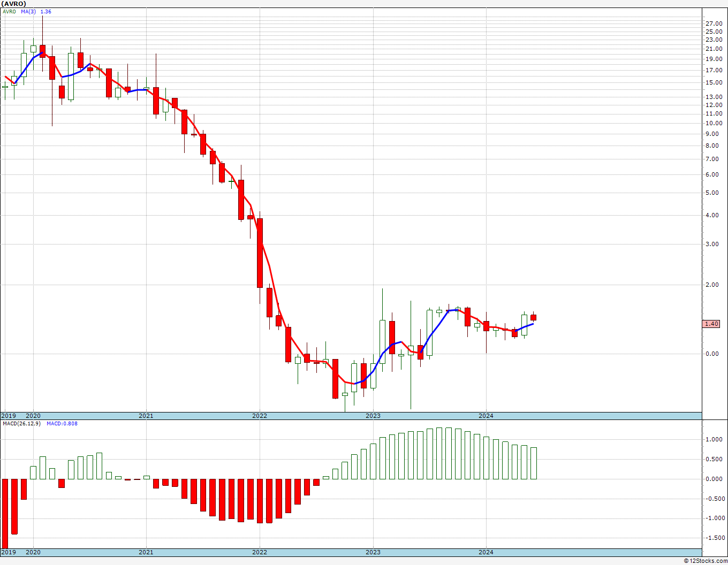728x565 pixels.
Task: Click the 2019 marker on MACD timeline
Action: (8, 552)
